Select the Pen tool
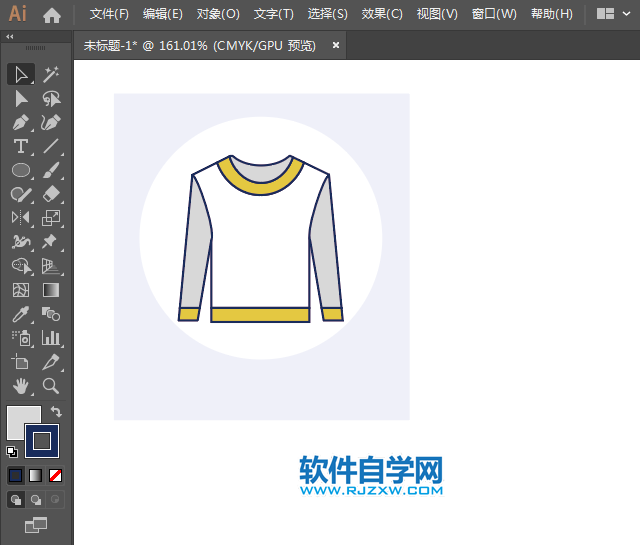The width and height of the screenshot is (640, 545). [21, 122]
